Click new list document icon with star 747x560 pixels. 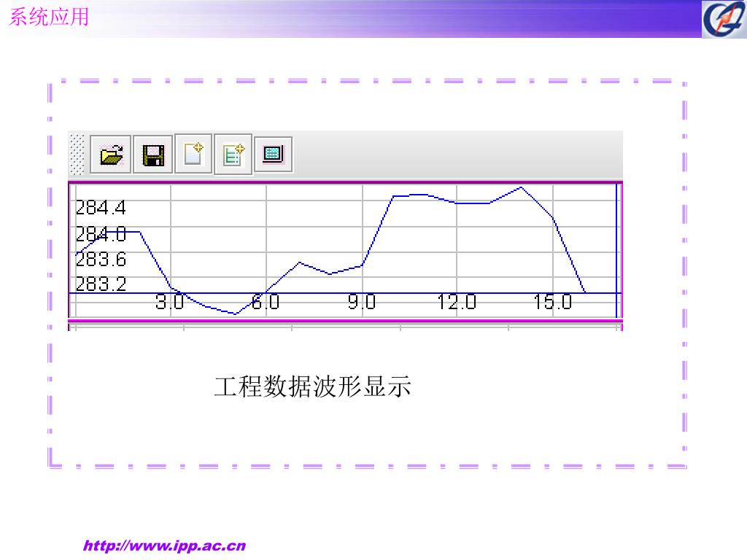tap(233, 155)
